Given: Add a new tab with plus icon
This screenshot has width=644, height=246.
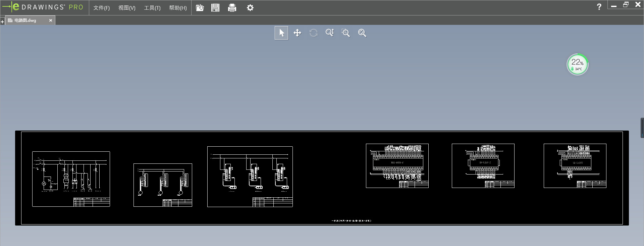Looking at the screenshot, I should point(2,22).
